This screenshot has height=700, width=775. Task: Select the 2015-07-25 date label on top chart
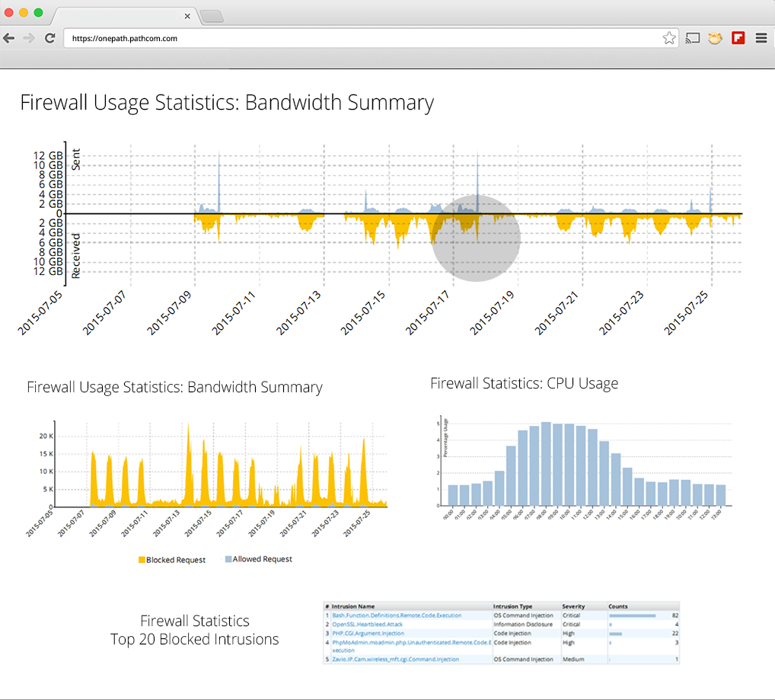(x=685, y=313)
